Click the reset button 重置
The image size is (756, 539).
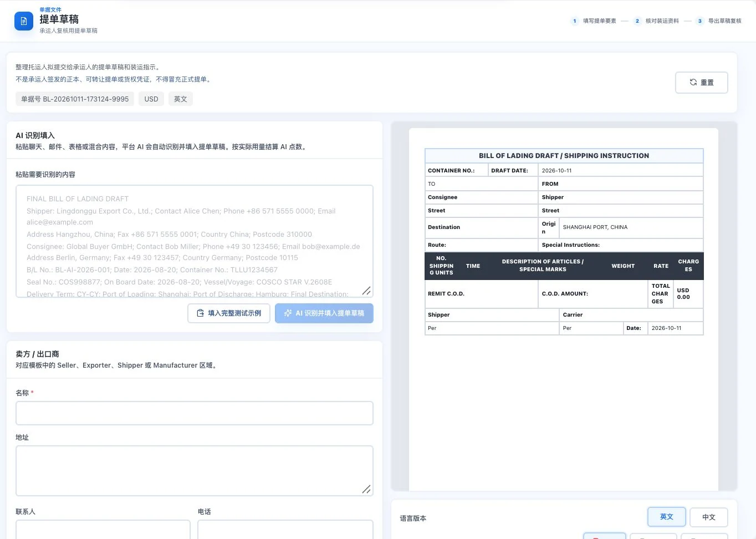point(701,83)
